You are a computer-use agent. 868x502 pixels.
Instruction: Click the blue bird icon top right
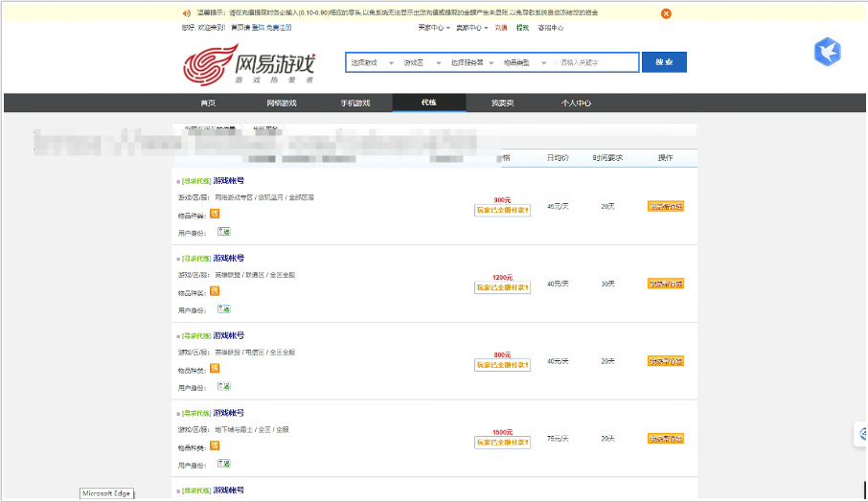[827, 52]
